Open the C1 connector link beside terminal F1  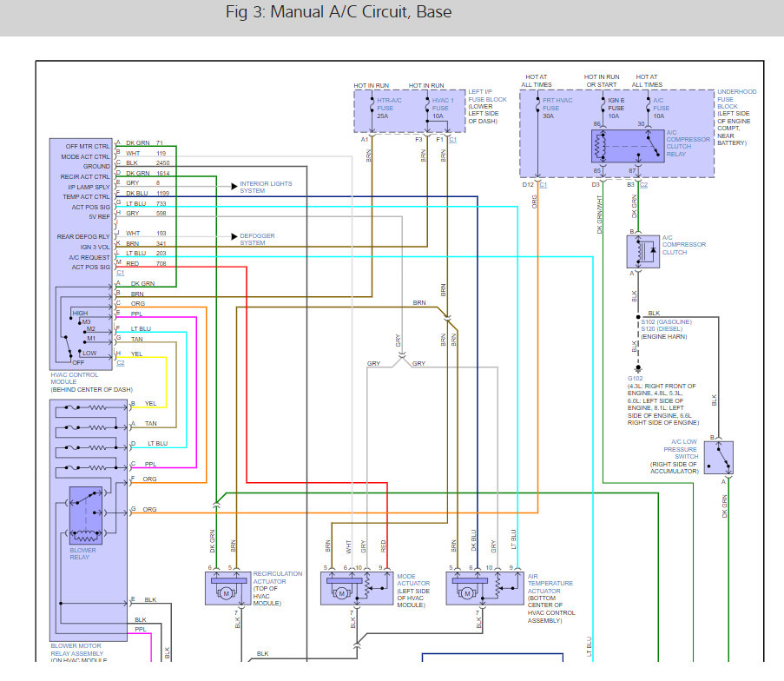pos(453,140)
